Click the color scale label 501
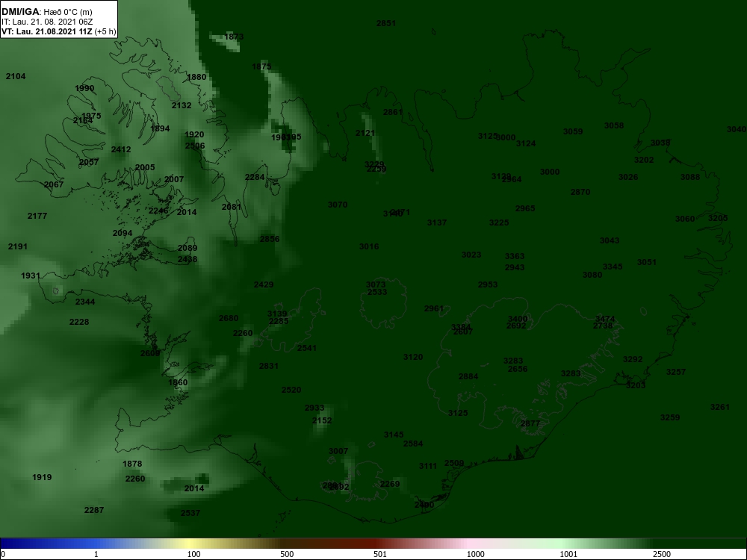The image size is (747, 560). click(x=380, y=554)
